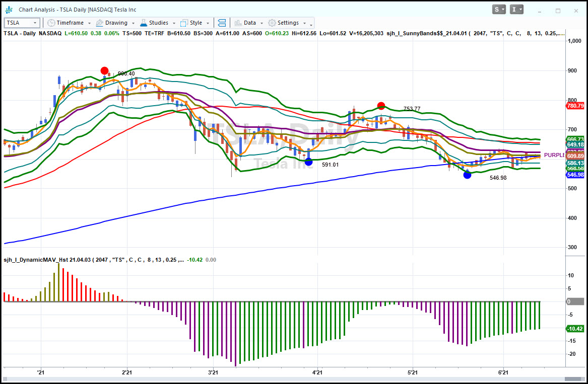Expand the Style dropdown arrow
This screenshot has width=588, height=384.
tap(208, 23)
